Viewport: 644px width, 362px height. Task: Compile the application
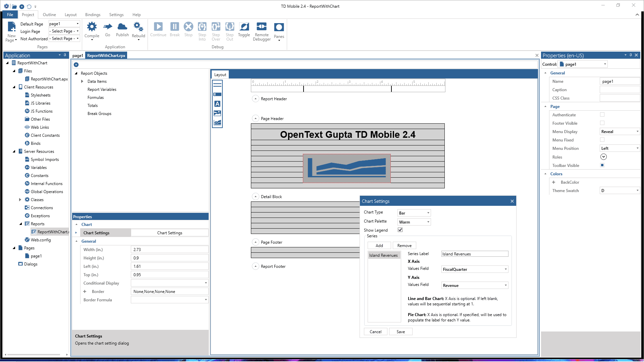[92, 31]
